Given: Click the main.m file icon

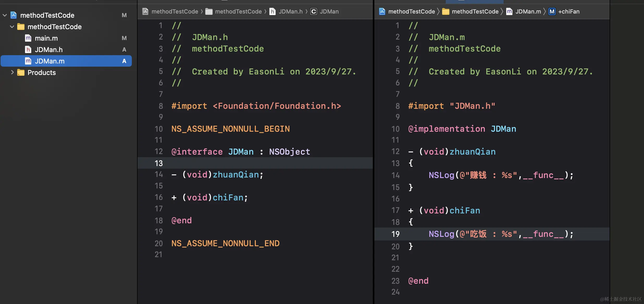Looking at the screenshot, I should pos(28,38).
